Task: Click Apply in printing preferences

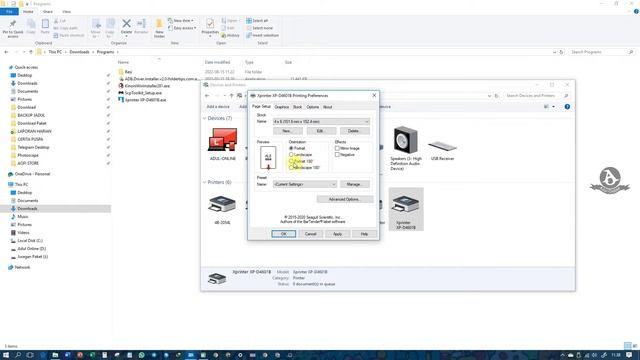Action: (338, 234)
